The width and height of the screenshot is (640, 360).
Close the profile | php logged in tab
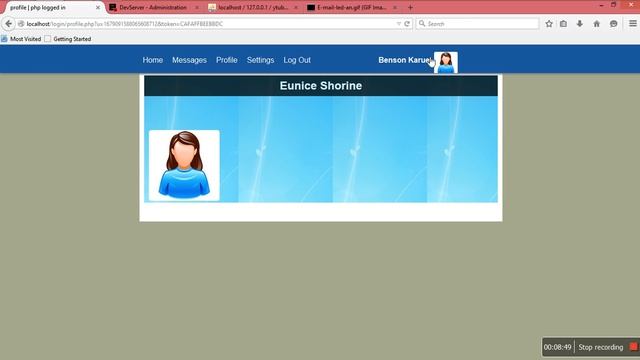click(98, 7)
